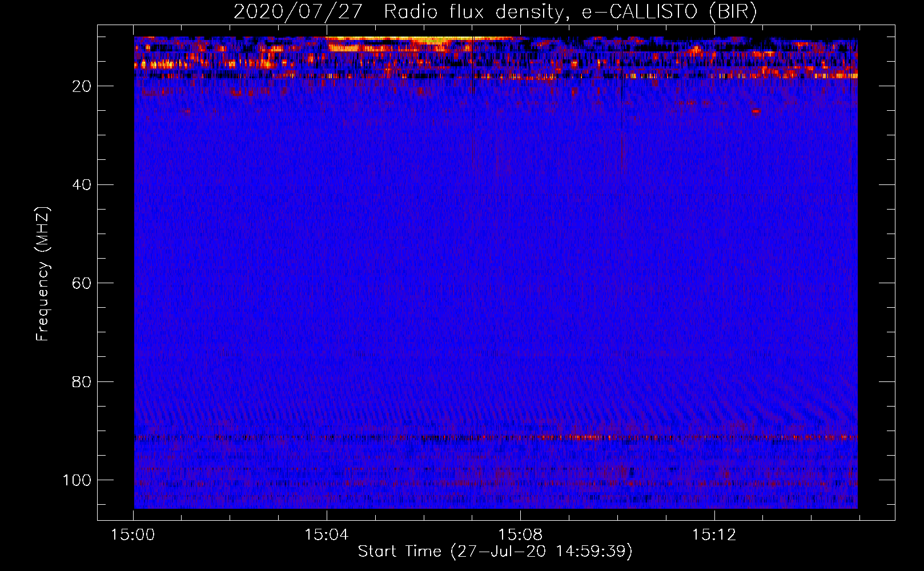
Task: Click the 15:12 time tick label
Action: pyautogui.click(x=714, y=535)
